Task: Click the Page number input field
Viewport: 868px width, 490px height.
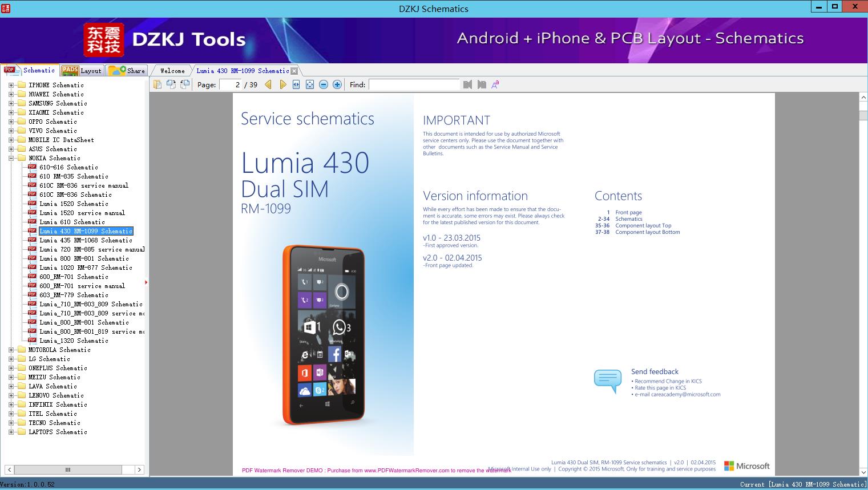Action: 231,84
